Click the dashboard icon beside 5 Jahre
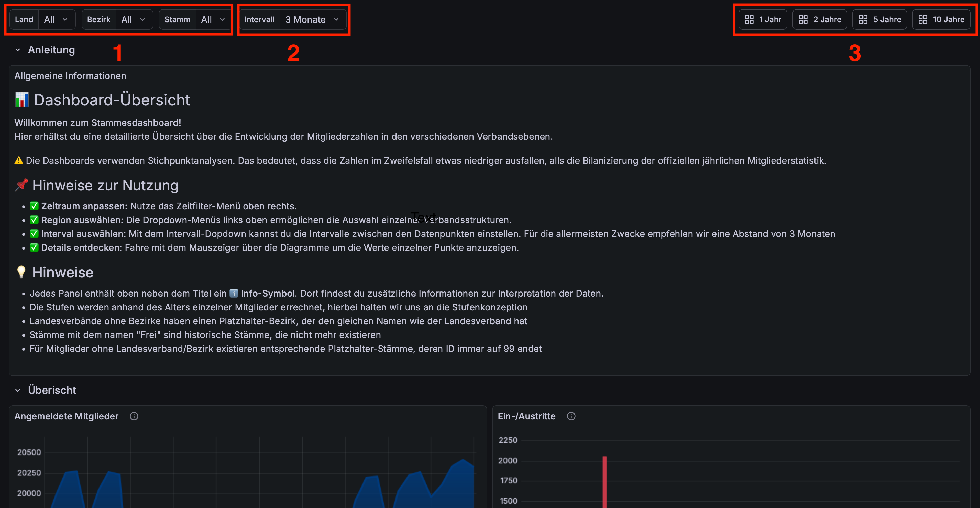The height and width of the screenshot is (508, 980). [863, 19]
